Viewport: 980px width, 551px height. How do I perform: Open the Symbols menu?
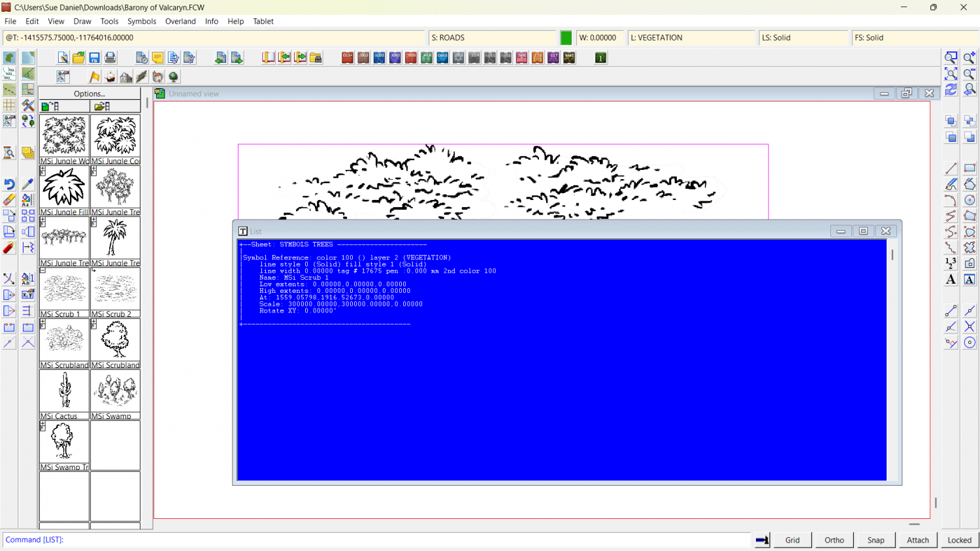click(x=142, y=22)
